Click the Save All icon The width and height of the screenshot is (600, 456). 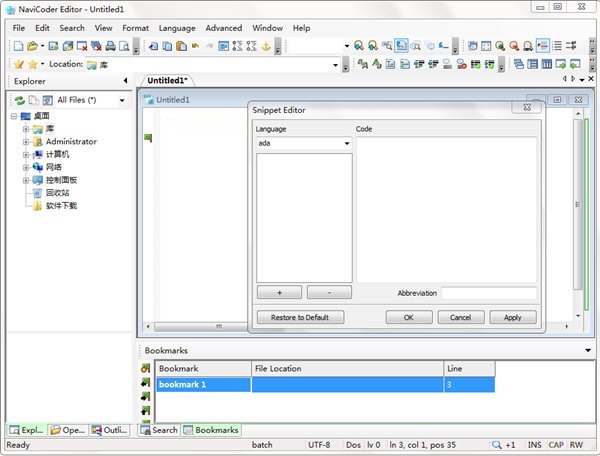[68, 46]
